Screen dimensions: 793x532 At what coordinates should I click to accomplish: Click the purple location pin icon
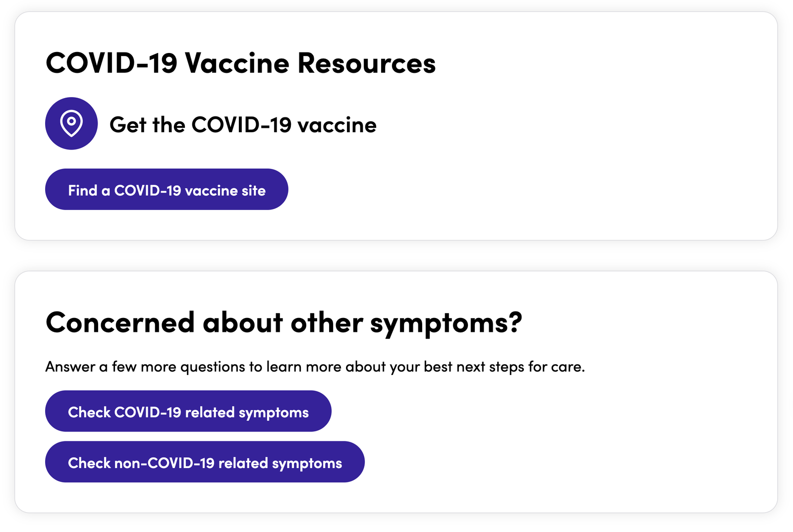[71, 123]
